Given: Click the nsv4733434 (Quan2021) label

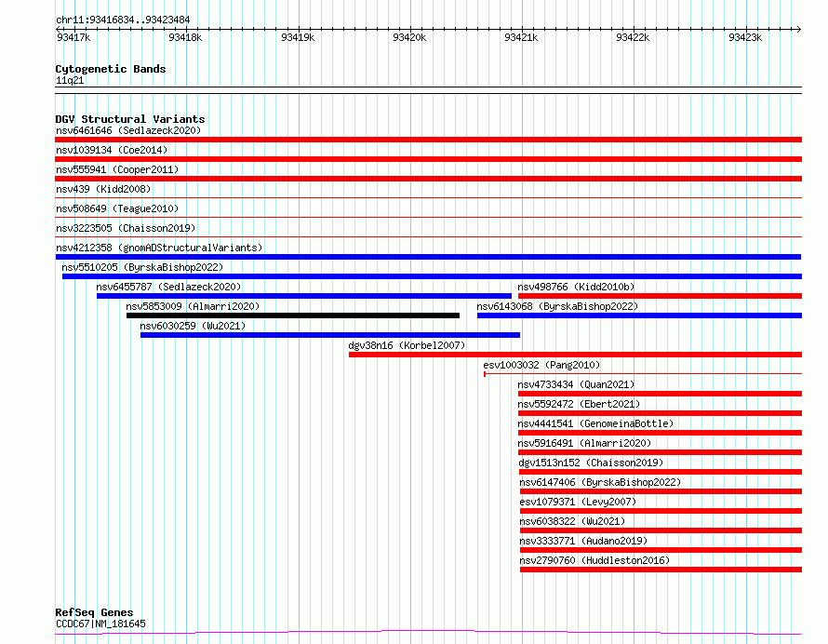Looking at the screenshot, I should coord(576,384).
